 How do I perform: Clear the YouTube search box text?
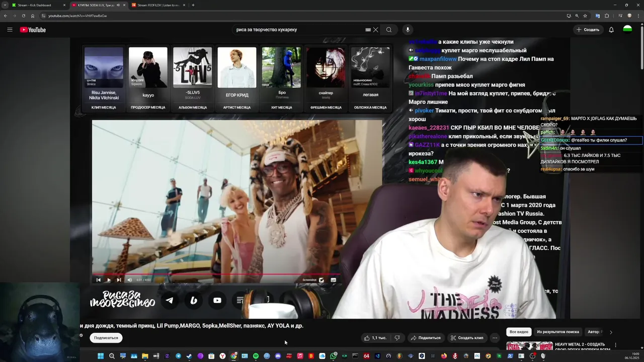tap(375, 30)
